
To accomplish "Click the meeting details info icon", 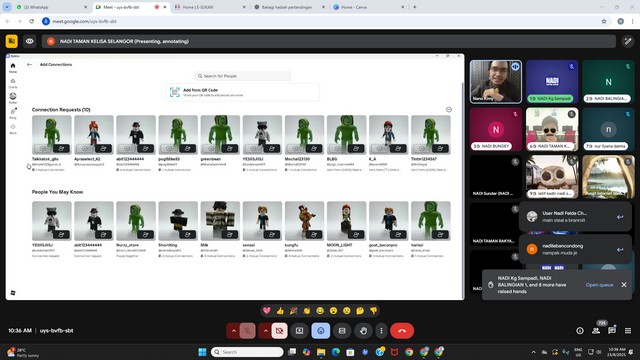I will pyautogui.click(x=580, y=331).
